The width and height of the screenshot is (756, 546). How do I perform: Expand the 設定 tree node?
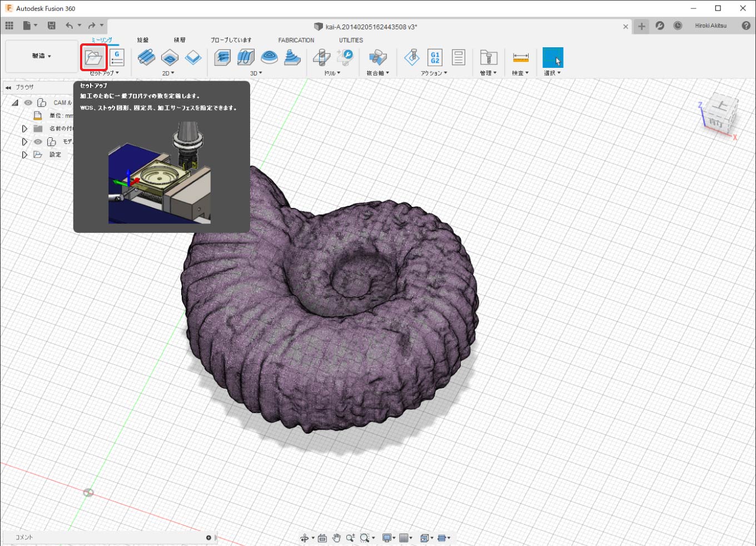[x=24, y=155]
